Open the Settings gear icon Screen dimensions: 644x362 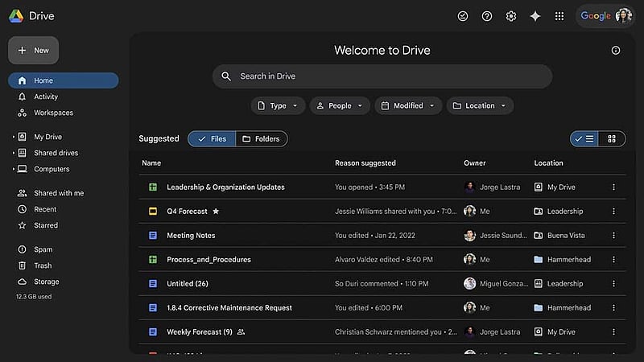[x=511, y=16]
